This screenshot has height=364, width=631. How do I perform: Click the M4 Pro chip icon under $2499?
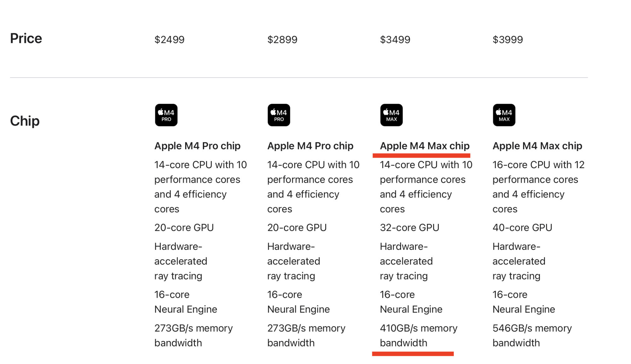[166, 115]
